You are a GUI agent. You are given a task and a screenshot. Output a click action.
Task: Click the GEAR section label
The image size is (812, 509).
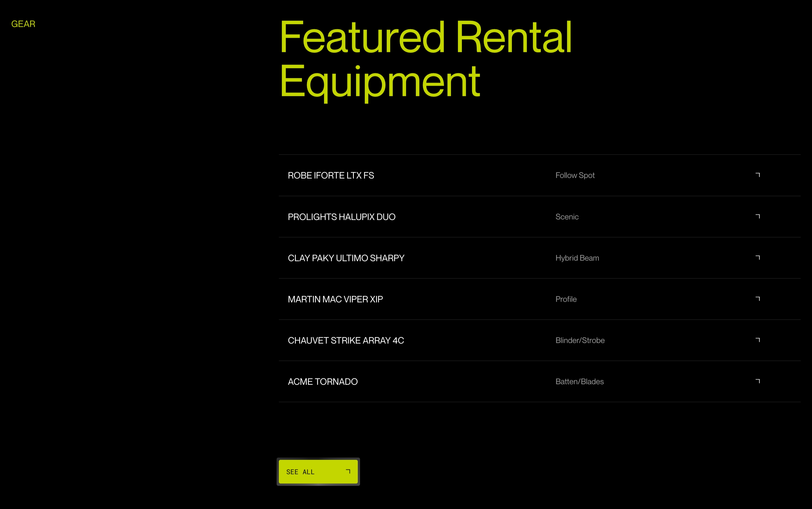tap(23, 24)
